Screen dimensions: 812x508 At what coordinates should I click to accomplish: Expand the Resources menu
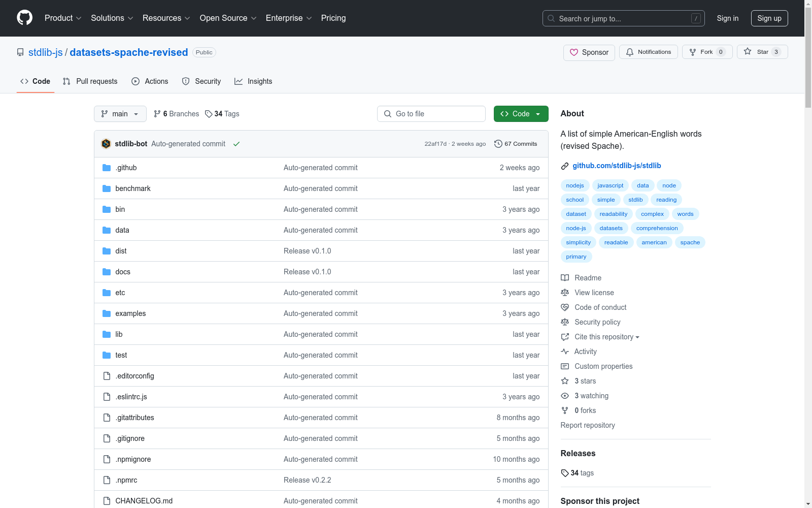pyautogui.click(x=166, y=18)
